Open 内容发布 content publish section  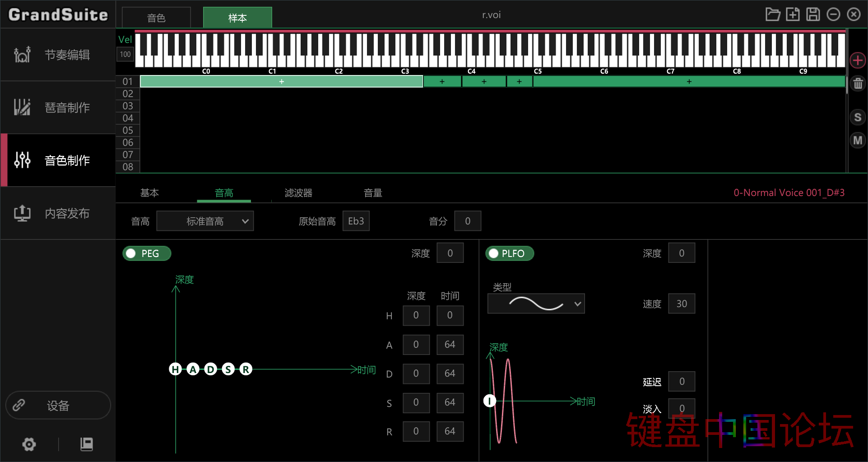coord(58,213)
